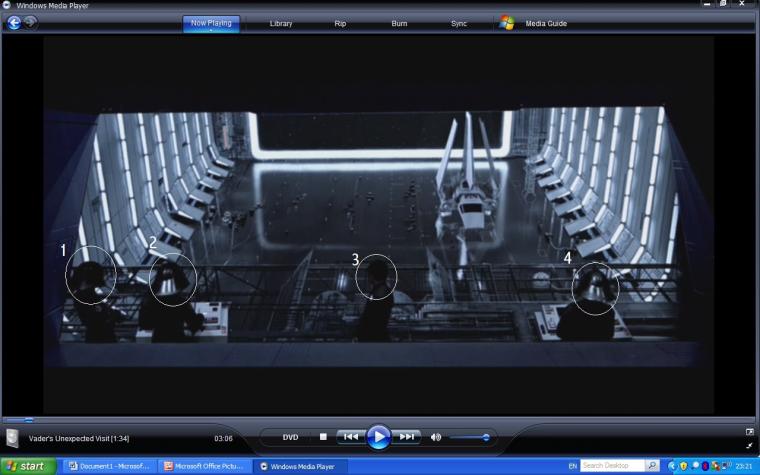
Task: Expand the Now Playing tab dropdown arrow
Action: 211,31
